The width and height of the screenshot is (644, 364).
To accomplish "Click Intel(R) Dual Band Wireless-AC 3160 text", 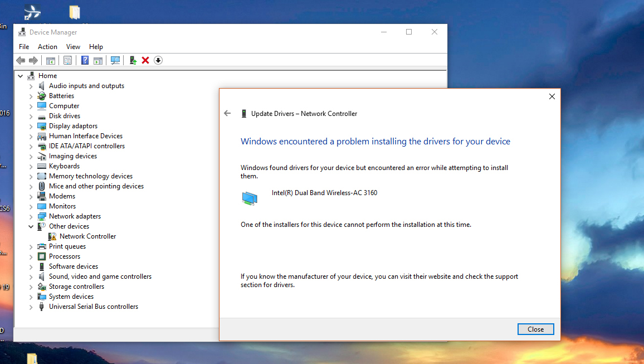I will pyautogui.click(x=324, y=193).
